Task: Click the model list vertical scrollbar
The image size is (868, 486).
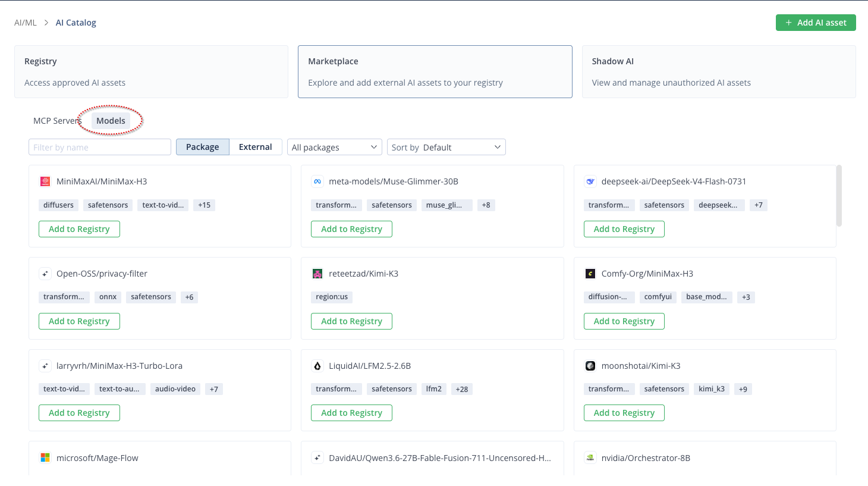Action: (839, 196)
